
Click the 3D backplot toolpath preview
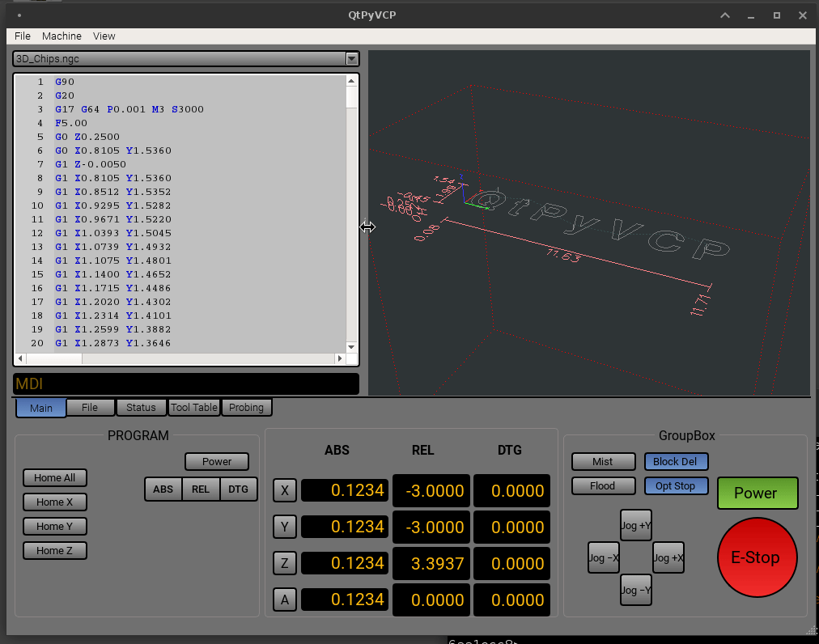[x=589, y=223]
